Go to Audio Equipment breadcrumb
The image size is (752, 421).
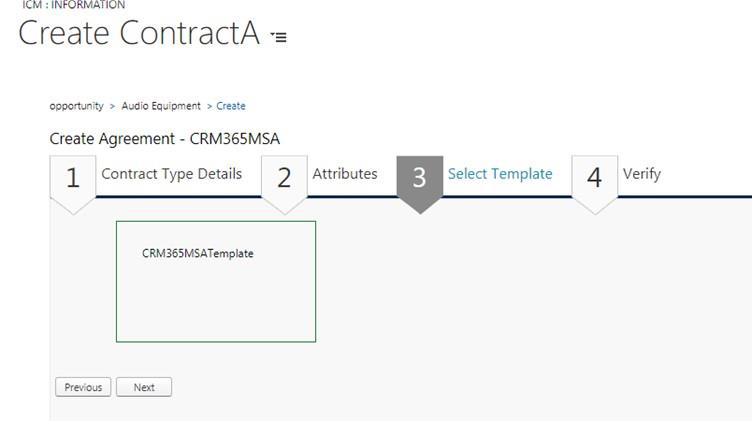pyautogui.click(x=161, y=106)
